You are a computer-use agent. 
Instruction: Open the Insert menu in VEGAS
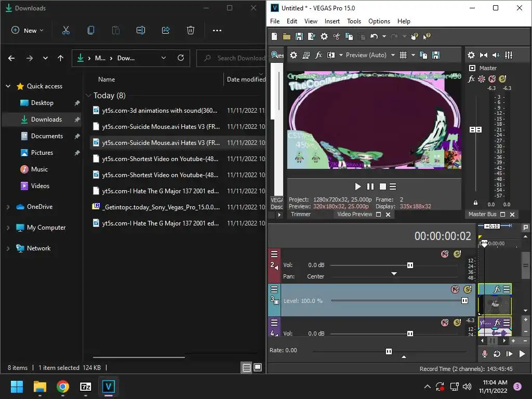[x=332, y=21]
